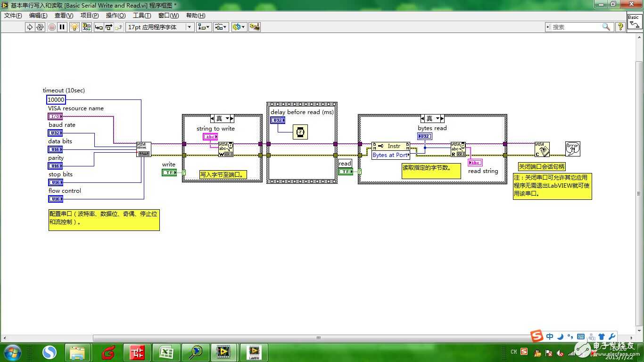Open the 项目(P) menu
Viewport: 644px width, 362px height.
point(90,15)
